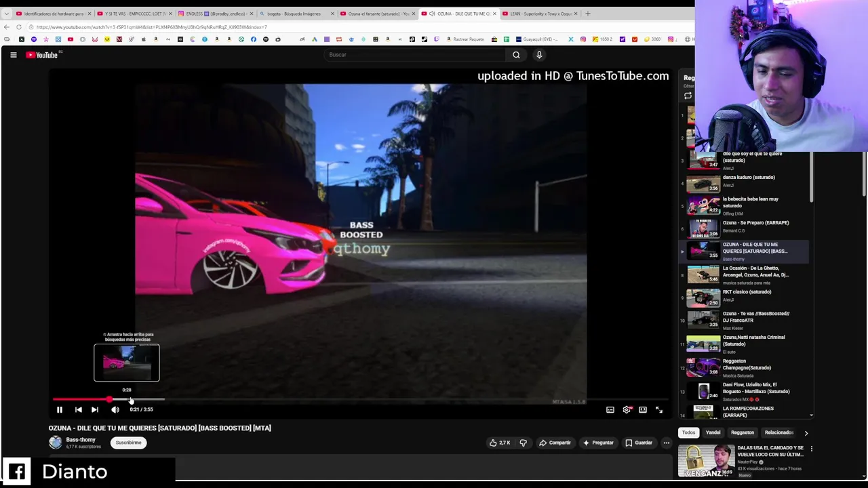Save video with Guardar button
The height and width of the screenshot is (488, 868).
click(639, 443)
